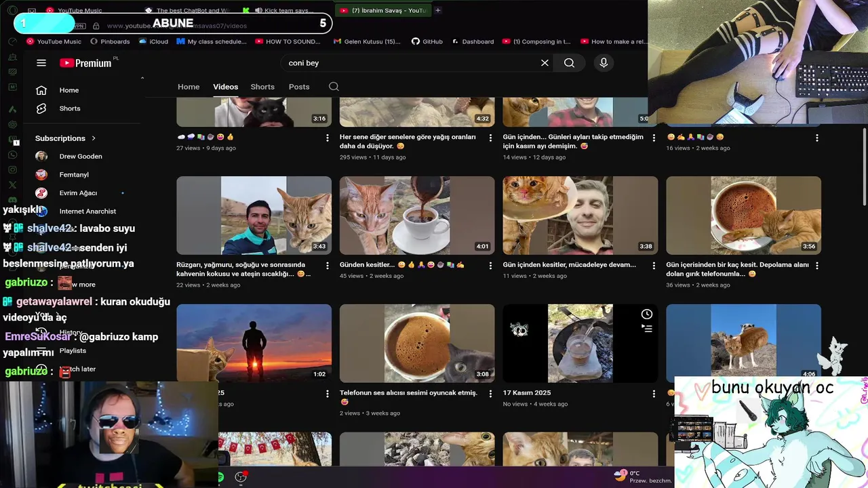The image size is (868, 488).
Task: Open the boxed M icon in Opera sidebar
Action: point(12,87)
